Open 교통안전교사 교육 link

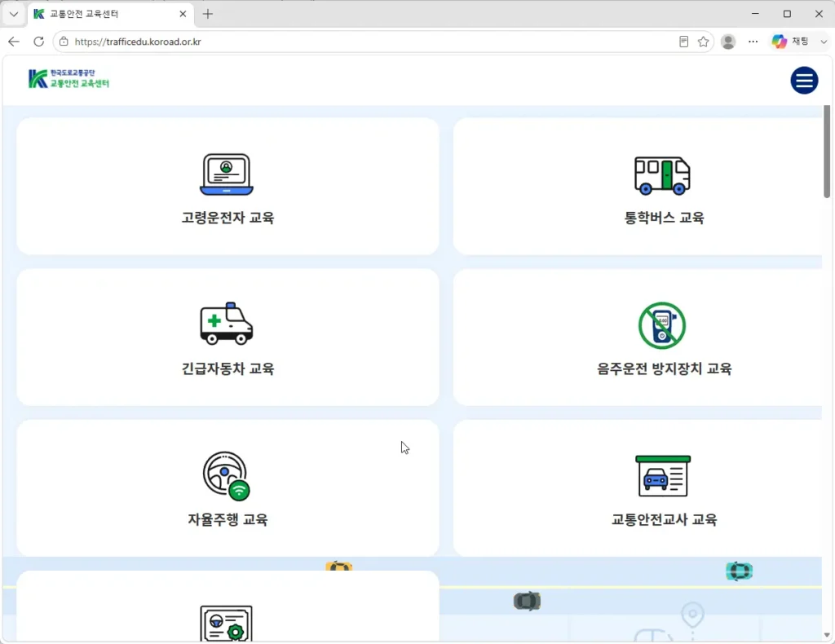click(664, 519)
